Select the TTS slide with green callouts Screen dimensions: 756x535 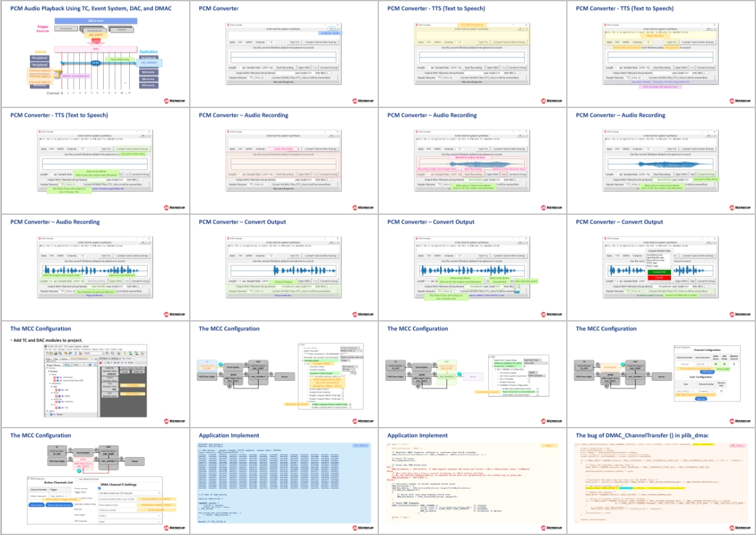coord(95,161)
